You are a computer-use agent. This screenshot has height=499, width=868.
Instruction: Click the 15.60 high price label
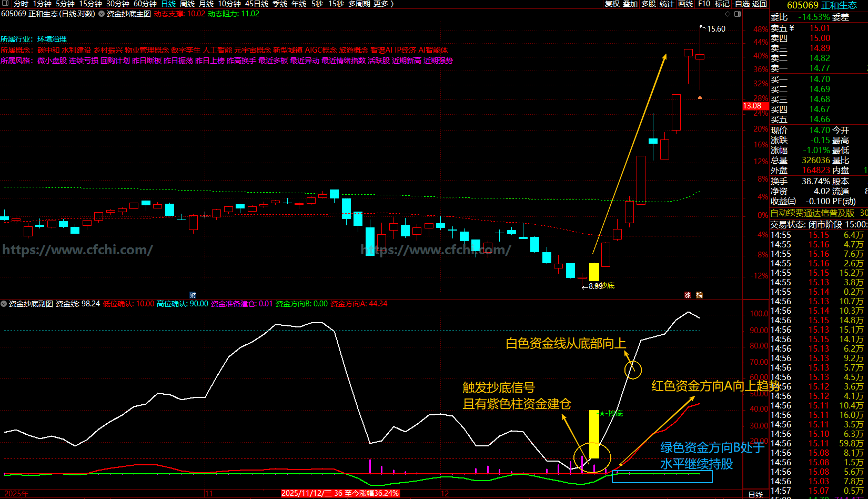pos(716,29)
